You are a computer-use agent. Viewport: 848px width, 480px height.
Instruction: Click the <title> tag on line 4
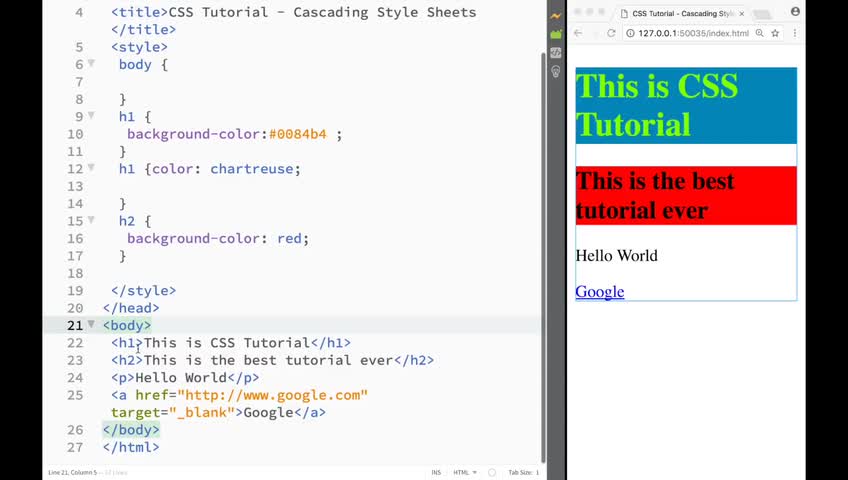(140, 12)
